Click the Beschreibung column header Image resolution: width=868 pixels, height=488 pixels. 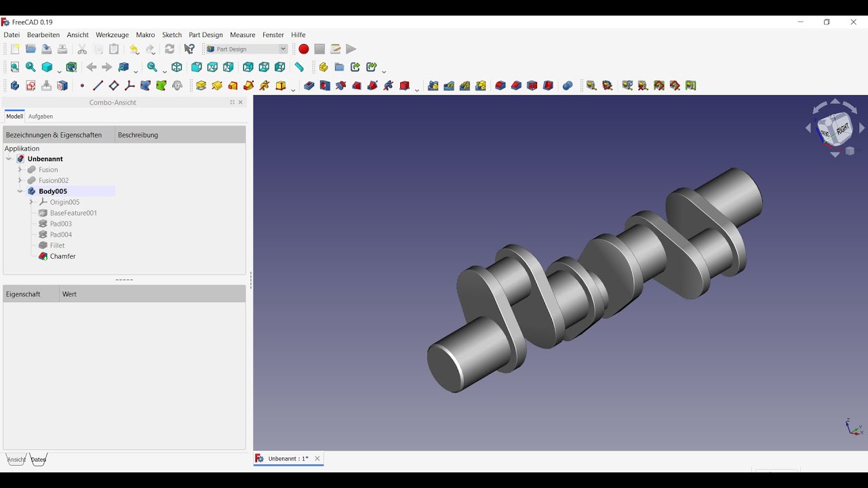tap(138, 135)
